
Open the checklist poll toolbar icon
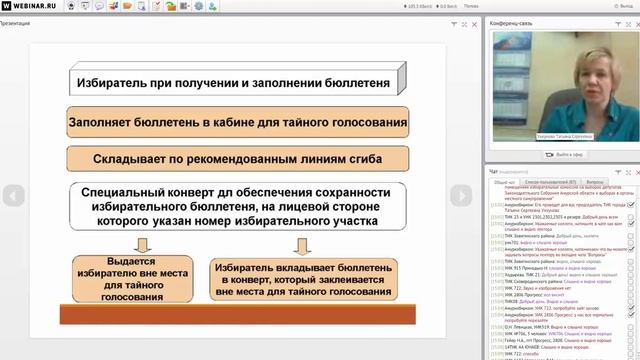(x=156, y=6)
